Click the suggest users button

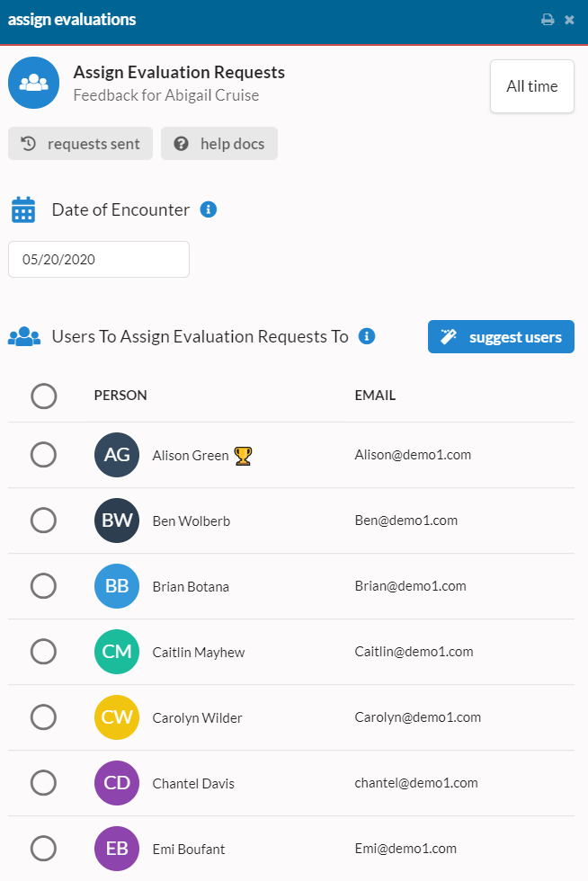pos(501,336)
